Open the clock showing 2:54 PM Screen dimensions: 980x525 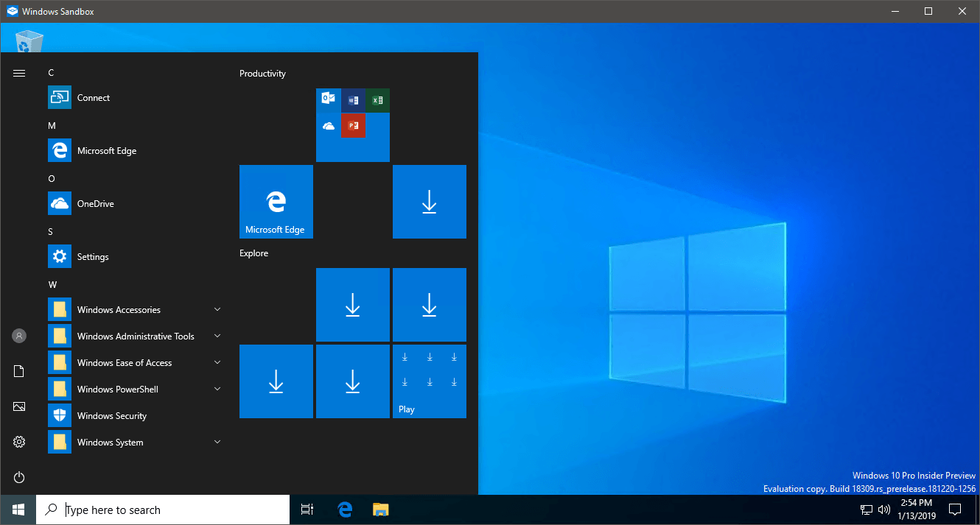pos(917,510)
